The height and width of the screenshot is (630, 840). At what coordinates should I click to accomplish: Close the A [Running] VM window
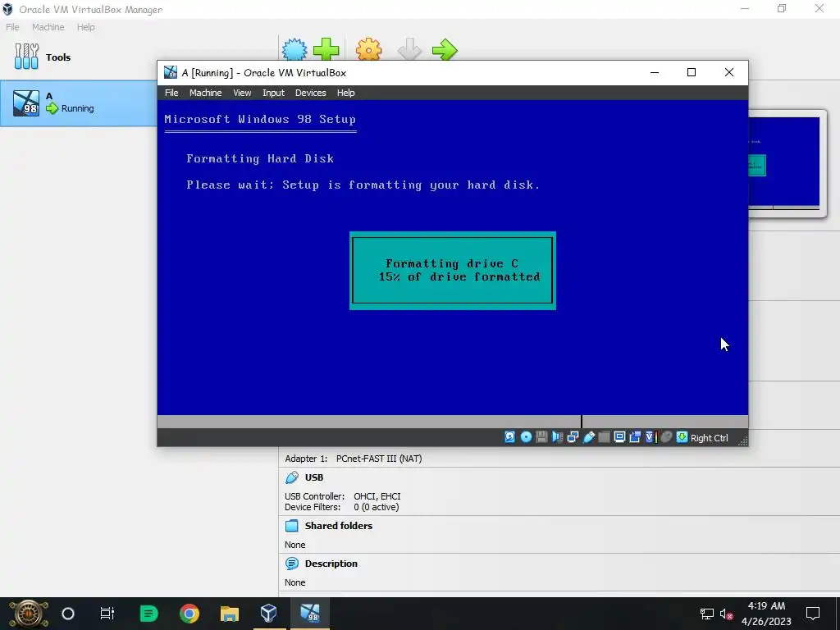728,72
